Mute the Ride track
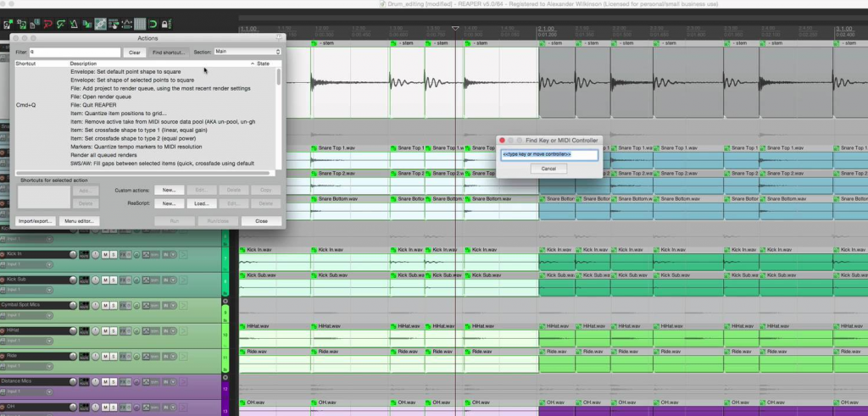The height and width of the screenshot is (416, 868). coord(105,356)
